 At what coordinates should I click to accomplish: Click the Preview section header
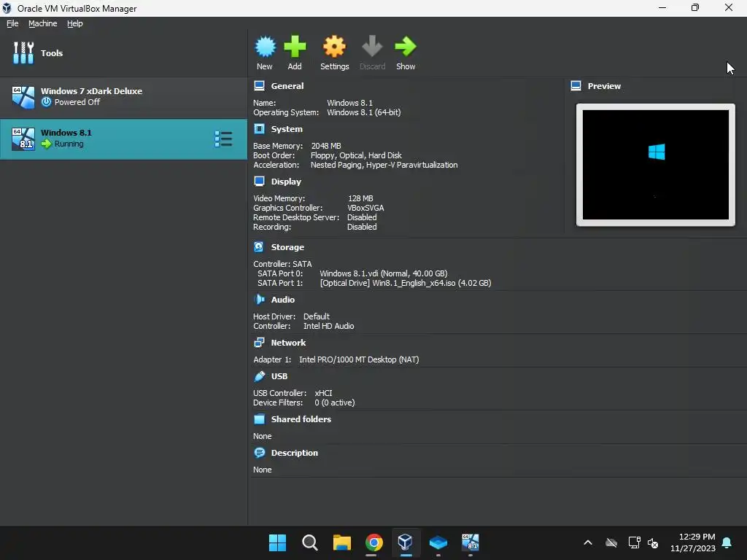[604, 86]
